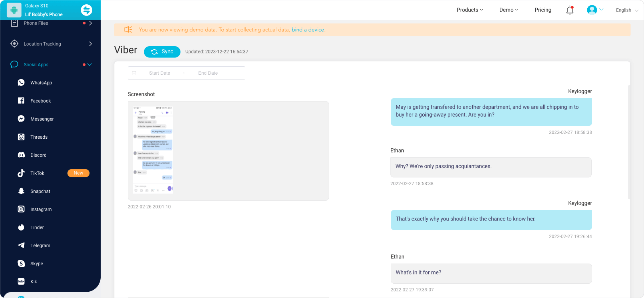Click the Updated 2023-12-22 16:54:37 text
This screenshot has height=298, width=644.
coord(216,52)
